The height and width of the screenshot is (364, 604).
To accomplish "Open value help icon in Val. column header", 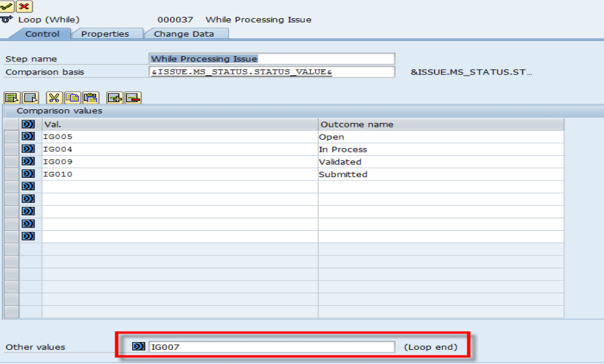I will [x=28, y=124].
